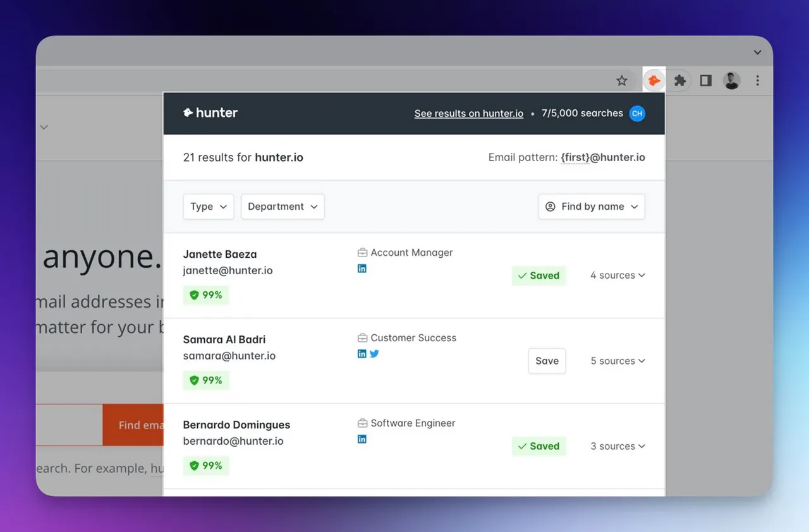Viewport: 809px width, 532px height.
Task: Click the 99% confidence badge for Samara
Action: [x=206, y=380]
